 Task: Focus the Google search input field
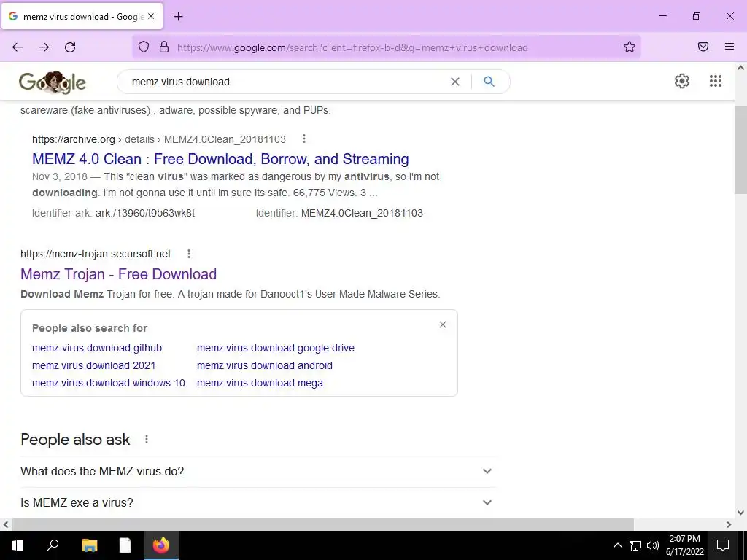click(286, 82)
